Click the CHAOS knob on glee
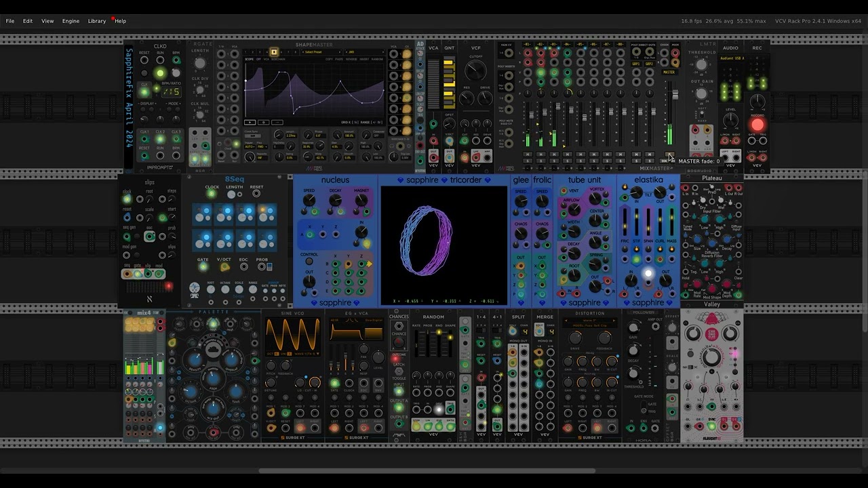 [521, 233]
